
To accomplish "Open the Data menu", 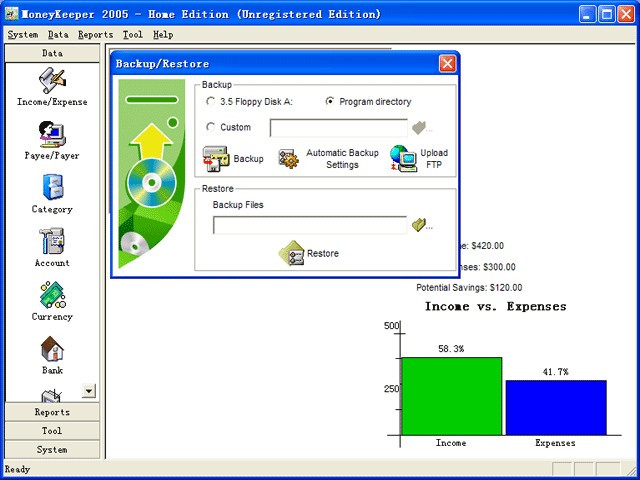I will (x=58, y=35).
